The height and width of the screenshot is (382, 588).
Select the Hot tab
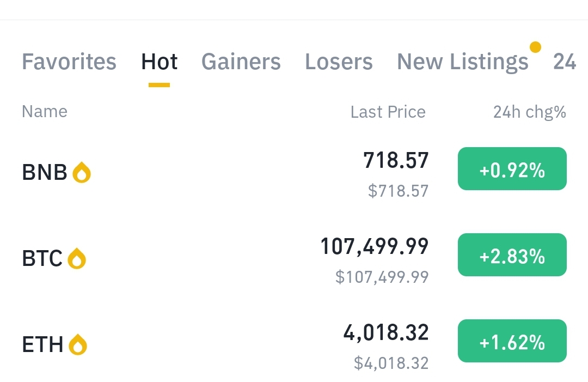click(159, 62)
